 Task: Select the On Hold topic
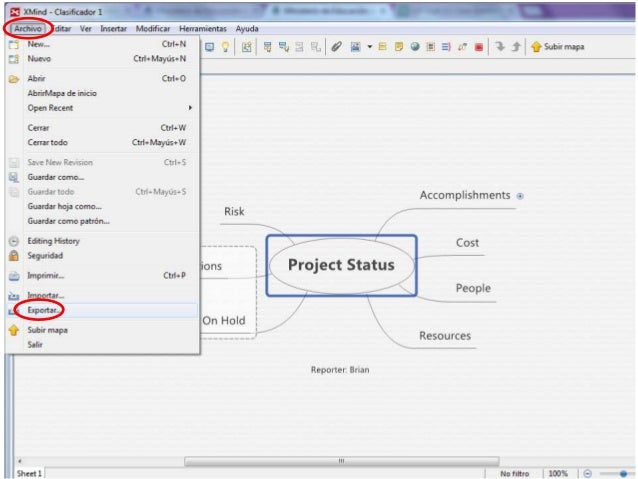[x=224, y=321]
